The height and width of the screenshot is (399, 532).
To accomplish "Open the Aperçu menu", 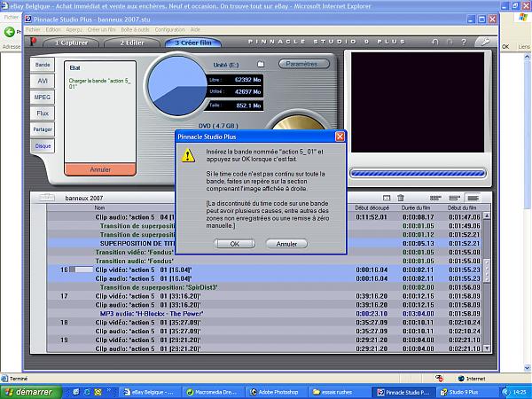I will coord(74,30).
